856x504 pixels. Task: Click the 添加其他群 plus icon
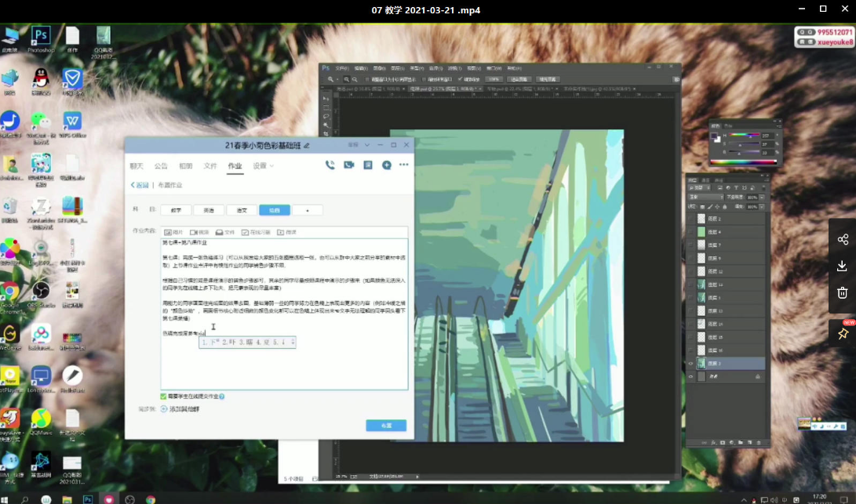click(x=164, y=408)
